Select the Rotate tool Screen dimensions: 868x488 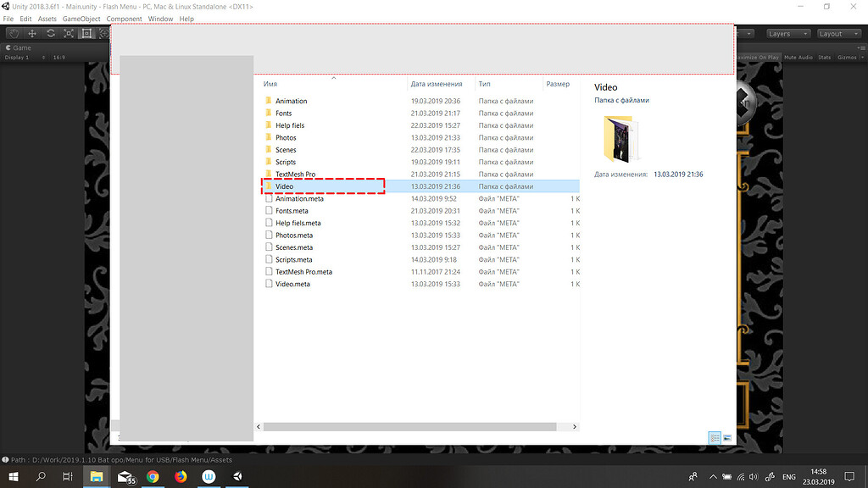50,33
